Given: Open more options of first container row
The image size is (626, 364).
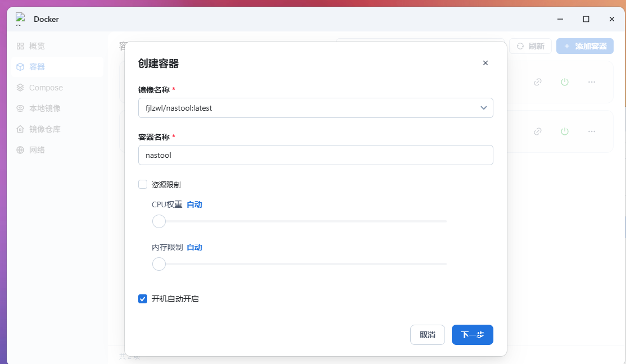Looking at the screenshot, I should click(592, 82).
